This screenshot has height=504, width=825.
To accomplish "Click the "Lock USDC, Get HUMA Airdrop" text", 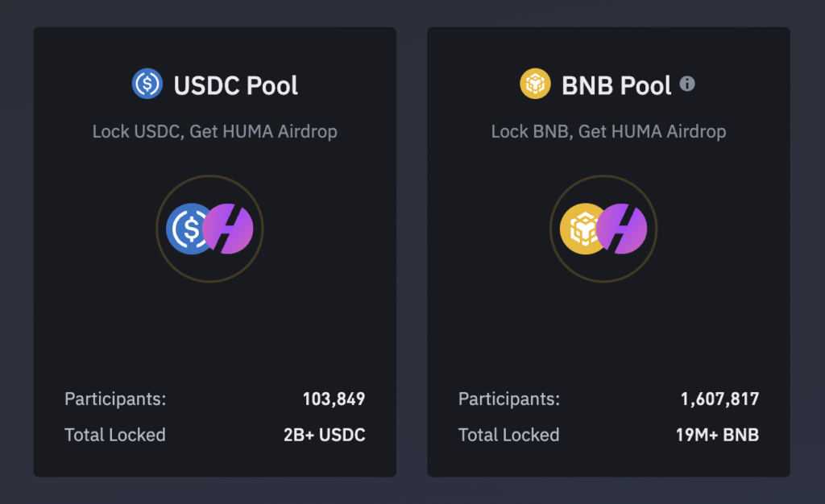I will [214, 131].
